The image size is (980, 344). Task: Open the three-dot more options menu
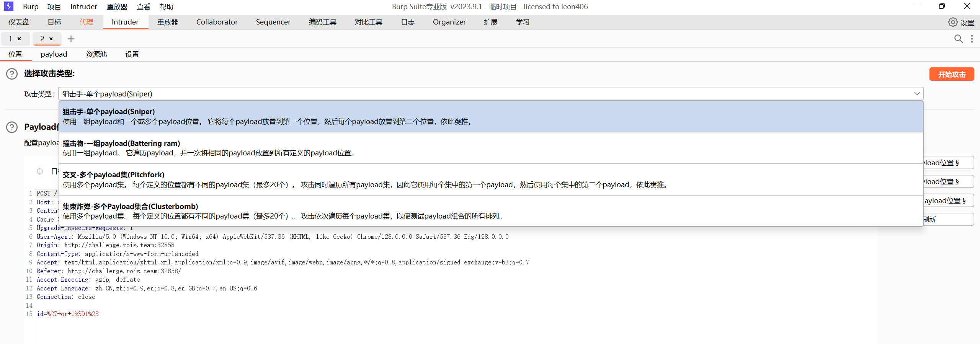pyautogui.click(x=972, y=39)
